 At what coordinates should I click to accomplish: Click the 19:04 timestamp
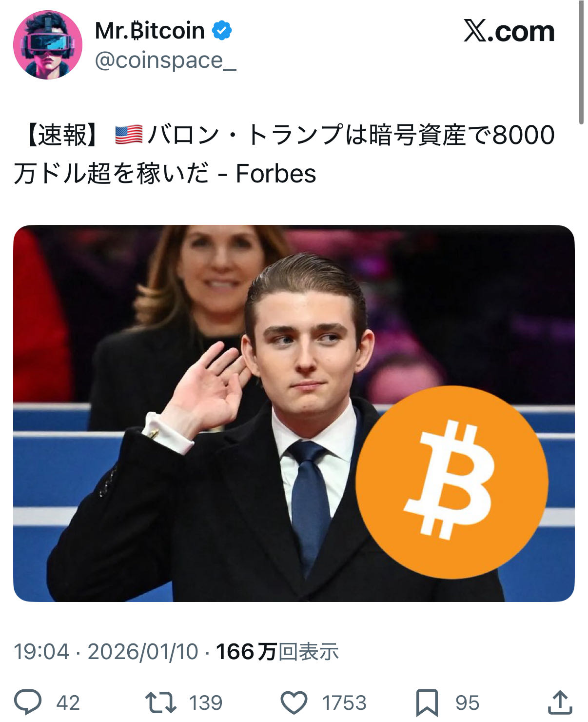point(41,652)
